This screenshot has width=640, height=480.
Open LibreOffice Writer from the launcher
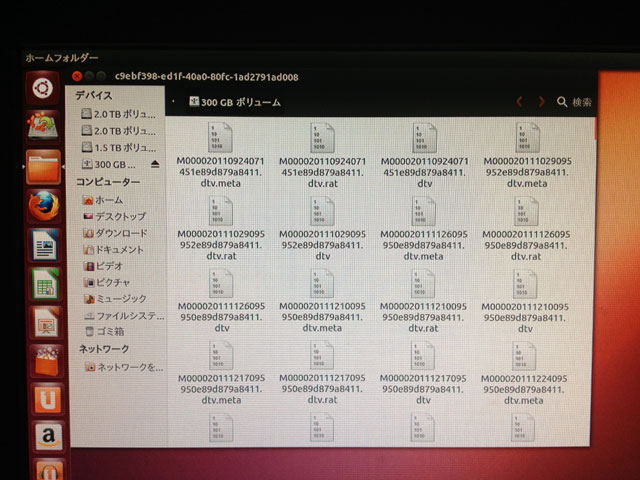click(x=45, y=245)
